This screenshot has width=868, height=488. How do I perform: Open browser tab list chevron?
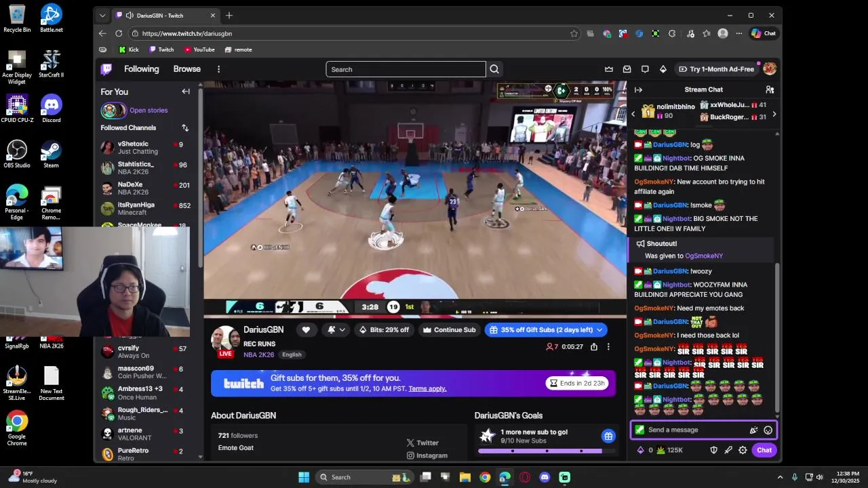tap(102, 16)
